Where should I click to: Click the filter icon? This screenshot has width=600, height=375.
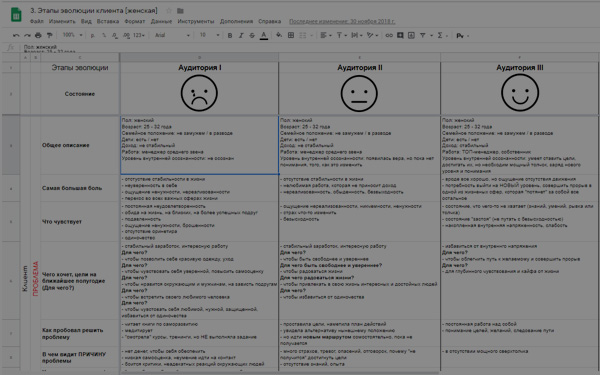(x=422, y=35)
